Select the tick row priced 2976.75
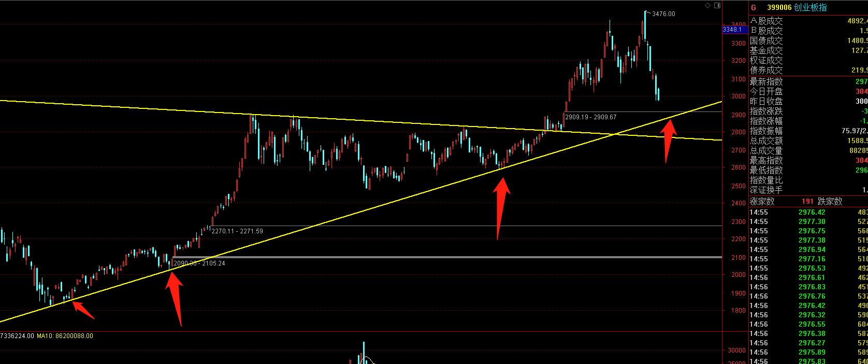The image size is (868, 364). click(x=808, y=231)
